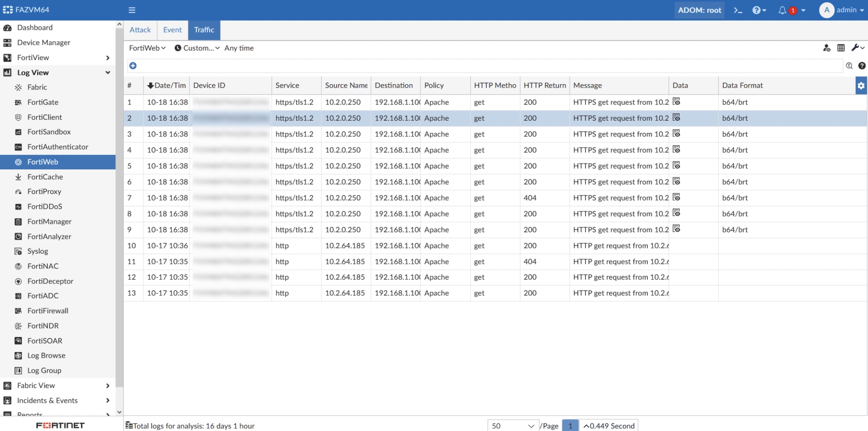View data icon for log row 1

(x=676, y=101)
